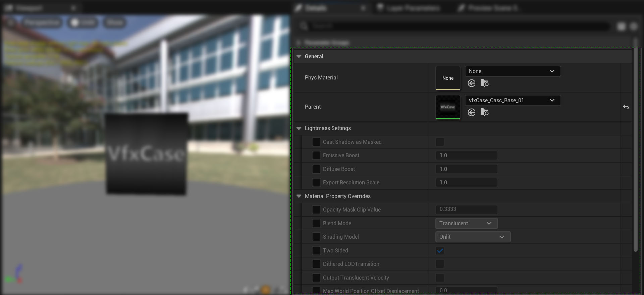Toggle the Dithered LODTransition value checkbox

click(440, 264)
